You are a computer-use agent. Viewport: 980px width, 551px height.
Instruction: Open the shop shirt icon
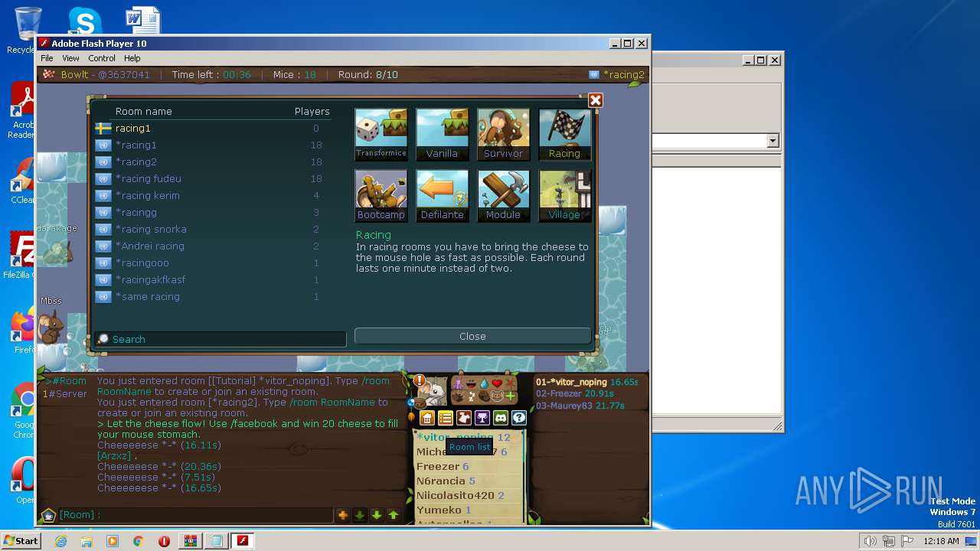tap(464, 418)
